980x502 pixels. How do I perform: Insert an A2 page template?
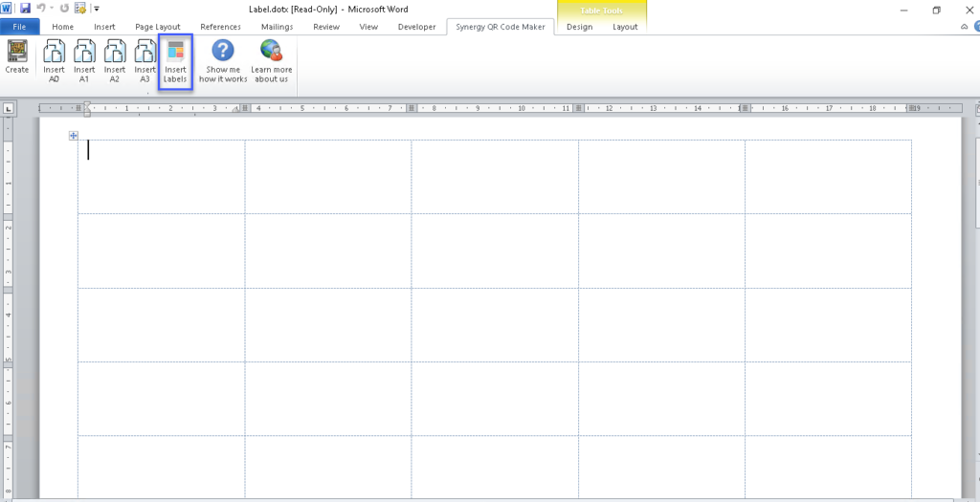(x=115, y=61)
